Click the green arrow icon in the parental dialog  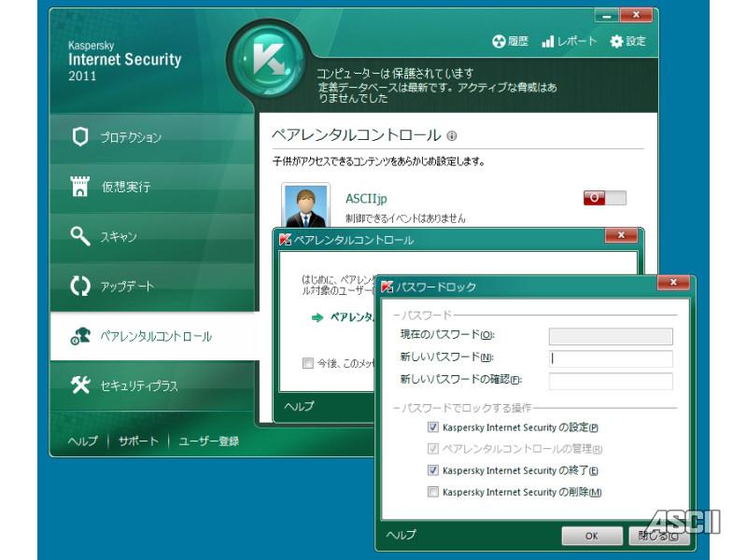pyautogui.click(x=317, y=317)
